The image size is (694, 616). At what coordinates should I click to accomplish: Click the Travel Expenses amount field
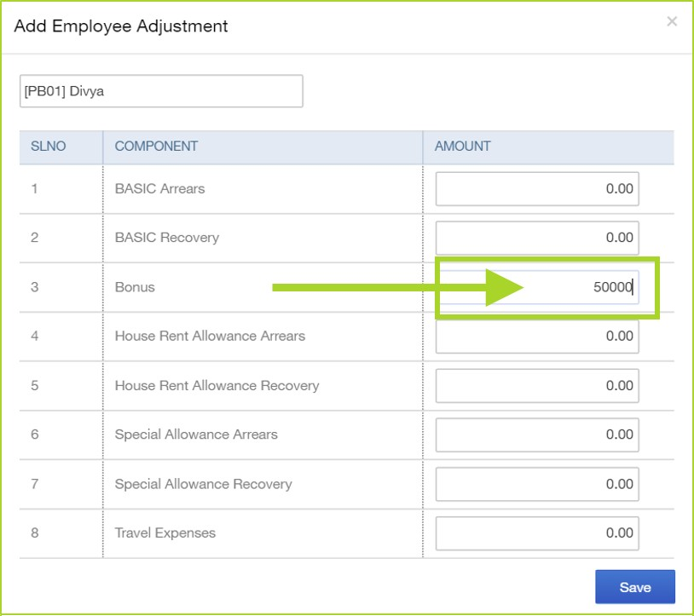[x=537, y=533]
